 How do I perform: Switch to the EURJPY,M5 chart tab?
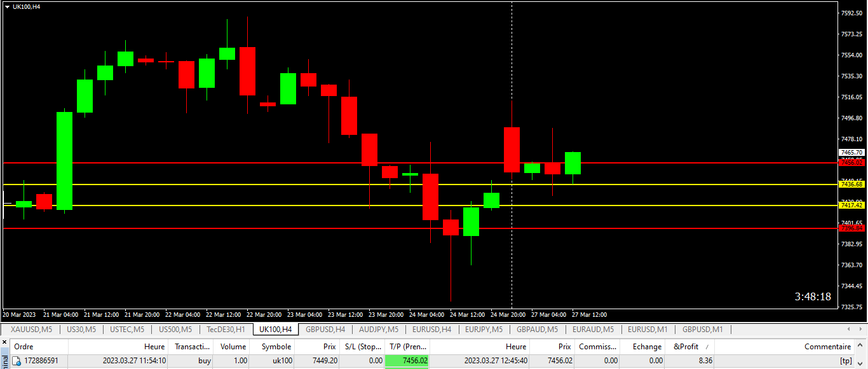point(484,330)
